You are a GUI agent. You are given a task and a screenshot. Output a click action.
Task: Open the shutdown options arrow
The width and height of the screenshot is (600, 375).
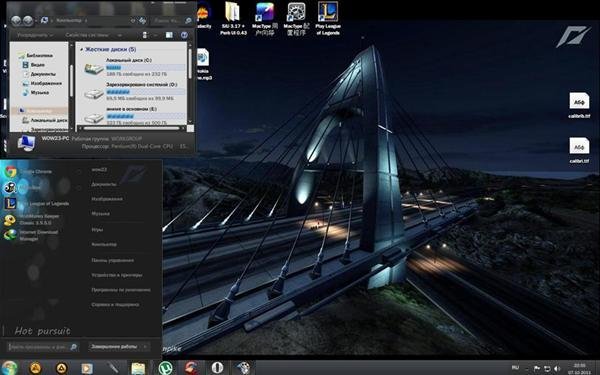pos(145,347)
